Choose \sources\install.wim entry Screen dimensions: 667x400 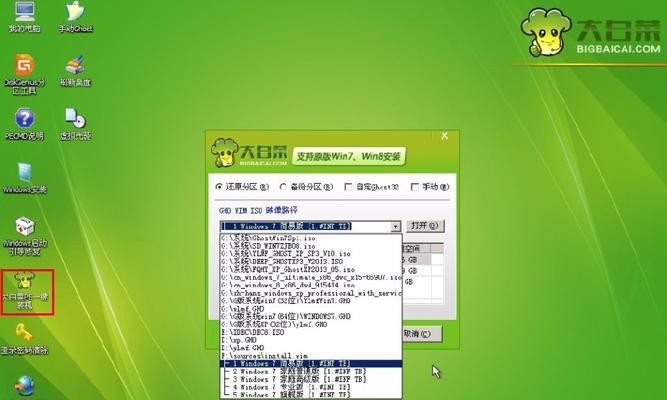[311, 356]
